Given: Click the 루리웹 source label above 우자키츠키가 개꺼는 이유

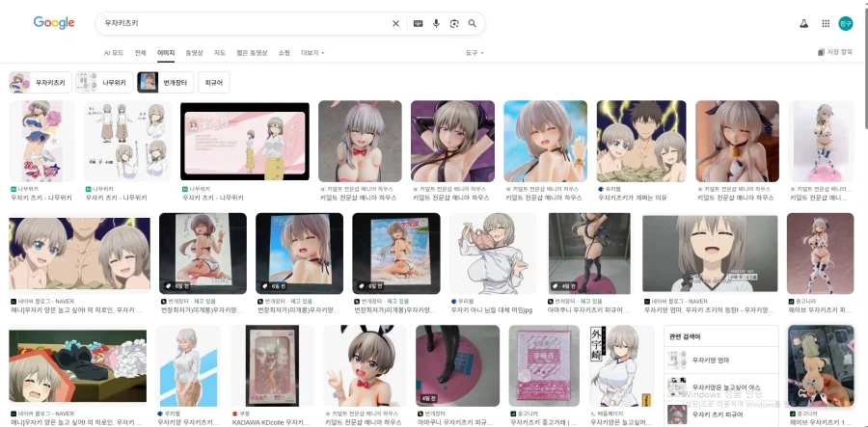Looking at the screenshot, I should pos(611,189).
